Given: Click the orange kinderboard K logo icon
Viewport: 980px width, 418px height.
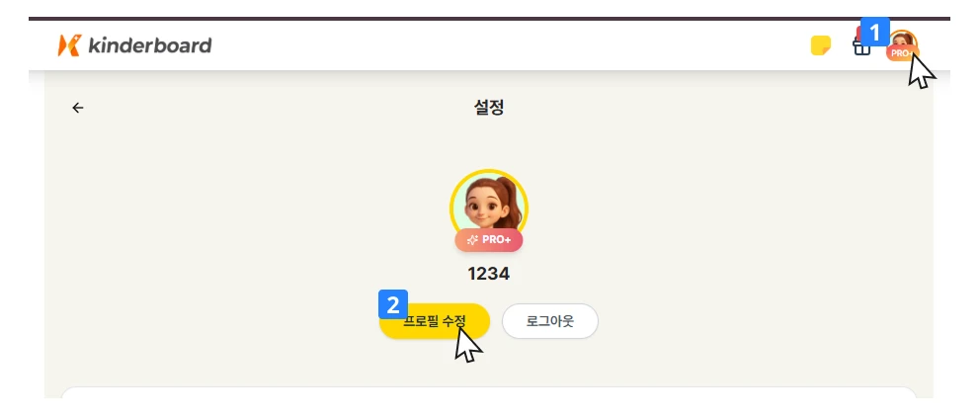Looking at the screenshot, I should click(x=68, y=45).
